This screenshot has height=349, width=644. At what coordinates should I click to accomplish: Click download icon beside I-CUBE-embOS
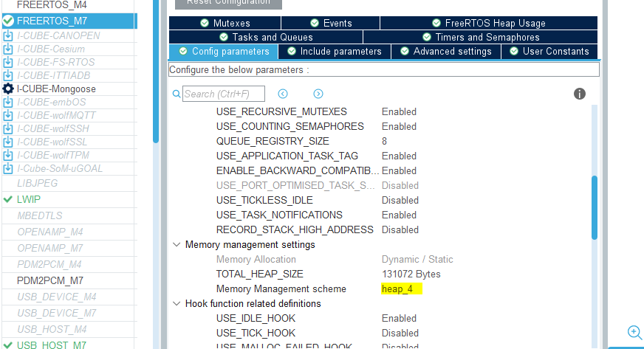click(x=8, y=102)
